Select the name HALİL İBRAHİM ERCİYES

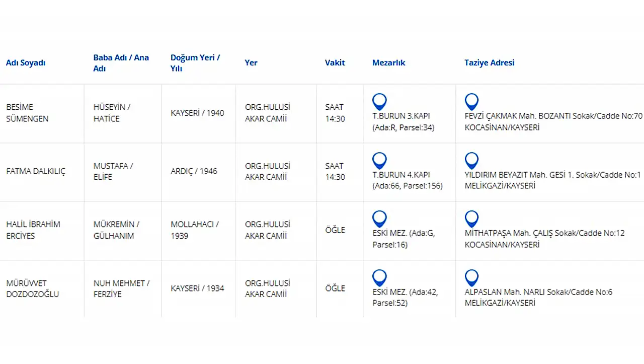tap(33, 230)
